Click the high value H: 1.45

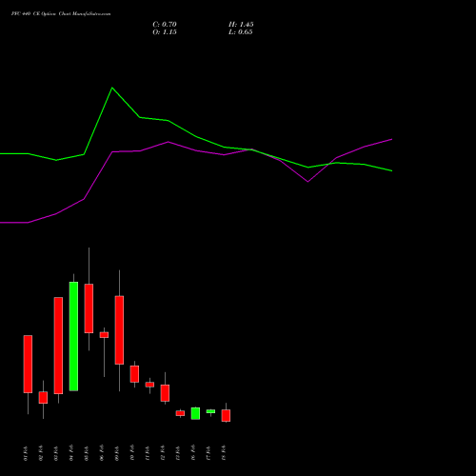[x=241, y=25]
